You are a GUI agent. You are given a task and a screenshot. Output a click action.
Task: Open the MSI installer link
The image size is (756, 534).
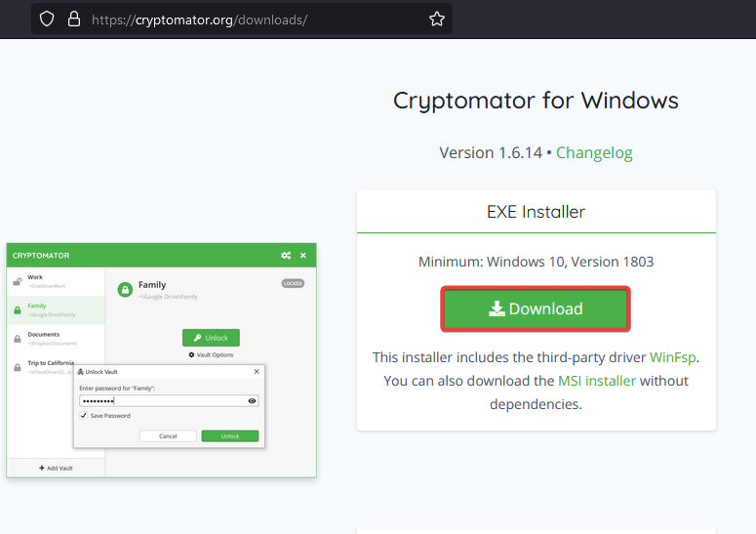pos(596,381)
